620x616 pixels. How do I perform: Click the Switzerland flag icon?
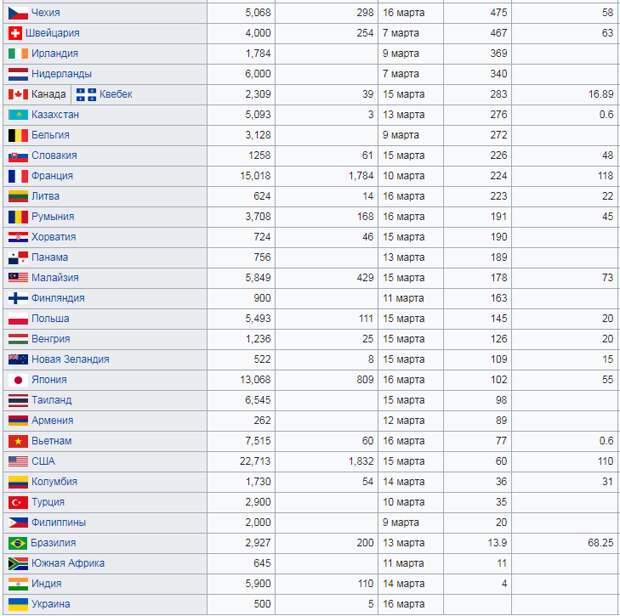click(15, 33)
